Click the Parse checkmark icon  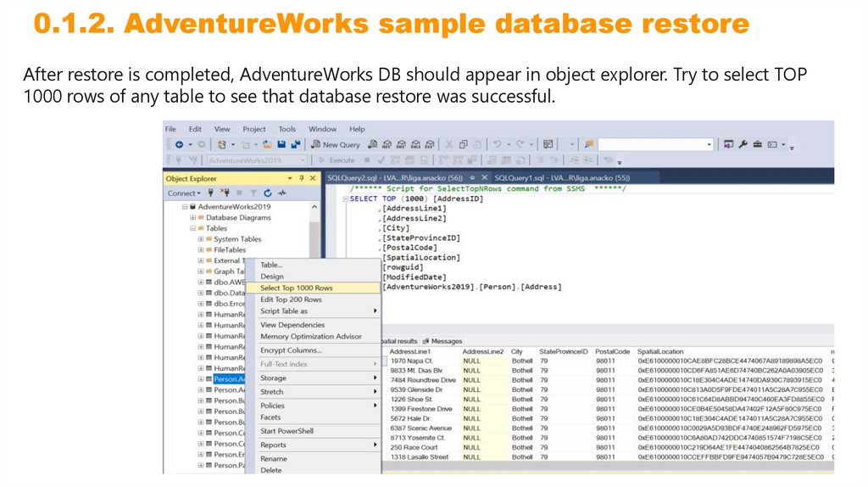pos(381,160)
